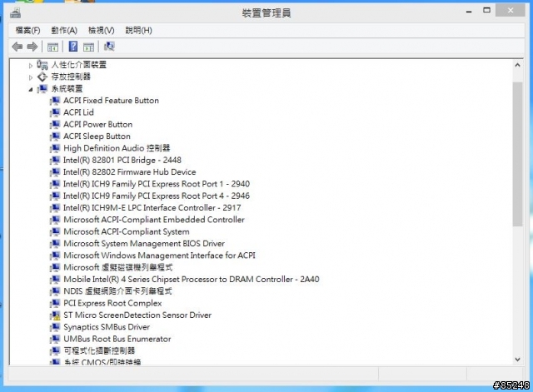Click device icon beside ACPI Lid

click(x=55, y=113)
